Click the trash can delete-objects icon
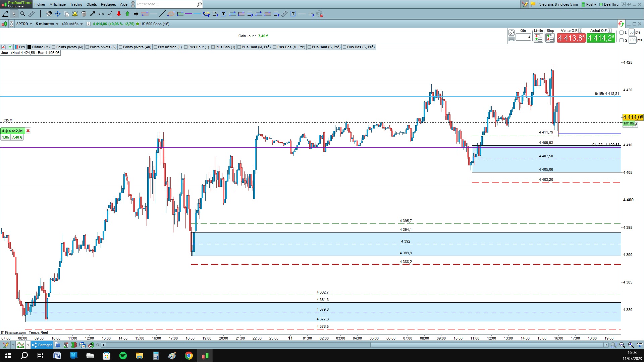Image resolution: width=644 pixels, height=362 pixels. tap(84, 14)
